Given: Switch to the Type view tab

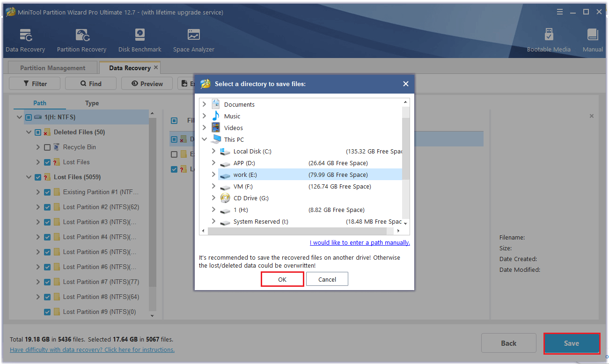Looking at the screenshot, I should tap(92, 103).
